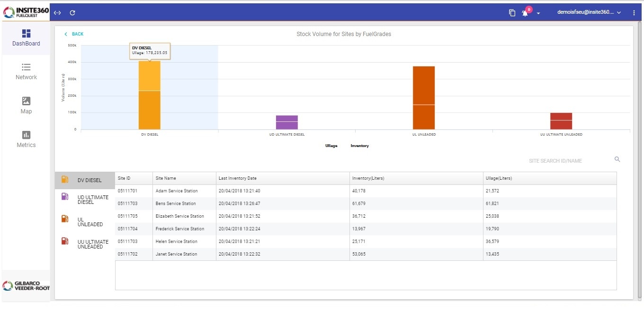Toggle the Inventory legend series
Screen dimensions: 644x322
point(359,146)
